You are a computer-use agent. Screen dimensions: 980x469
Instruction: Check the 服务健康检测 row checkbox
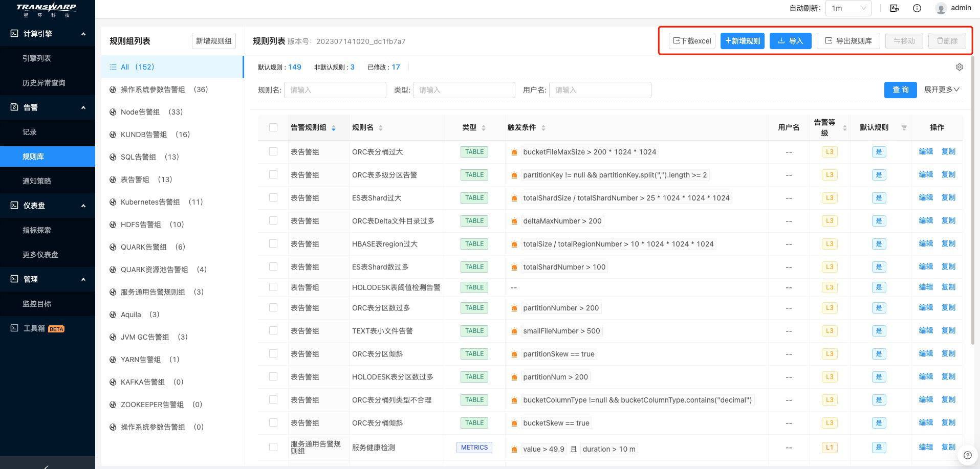point(273,447)
